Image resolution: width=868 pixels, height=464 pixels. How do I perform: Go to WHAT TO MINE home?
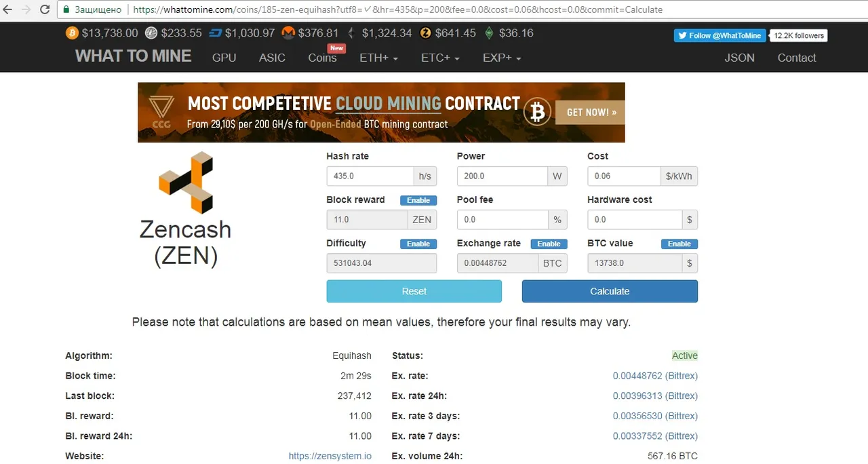tap(133, 56)
